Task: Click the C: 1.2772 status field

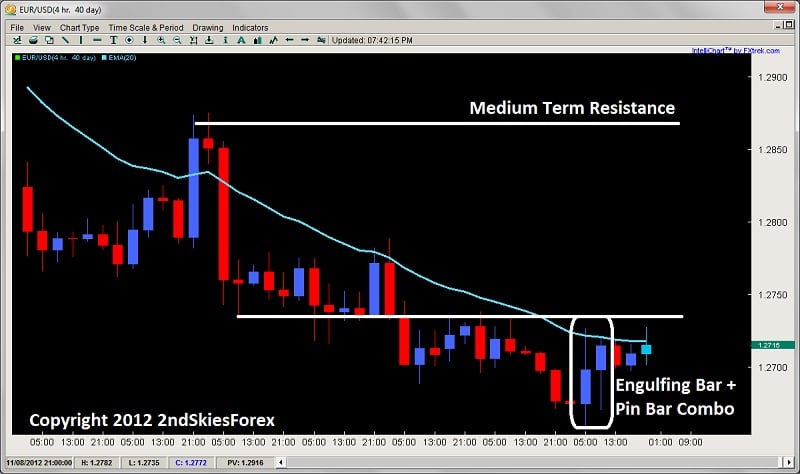Action: pyautogui.click(x=191, y=463)
